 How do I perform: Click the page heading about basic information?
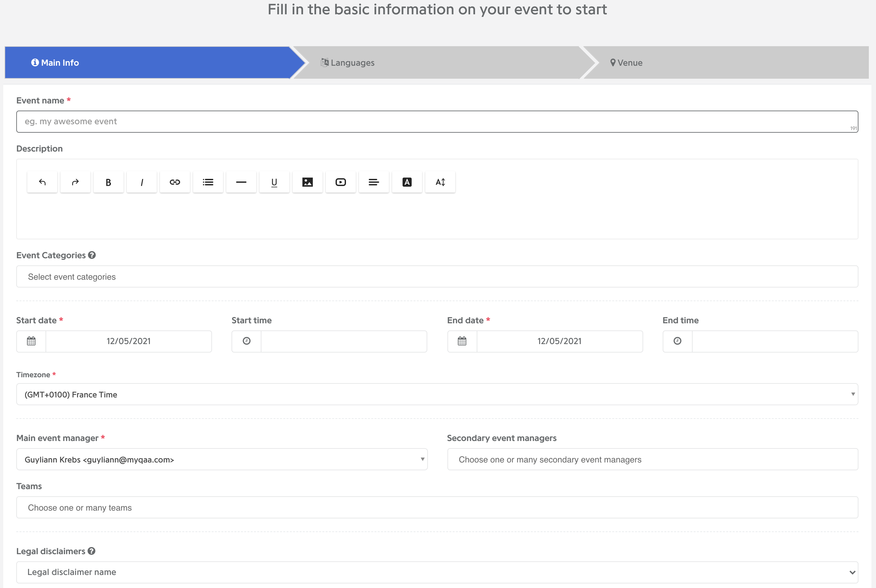tap(437, 9)
